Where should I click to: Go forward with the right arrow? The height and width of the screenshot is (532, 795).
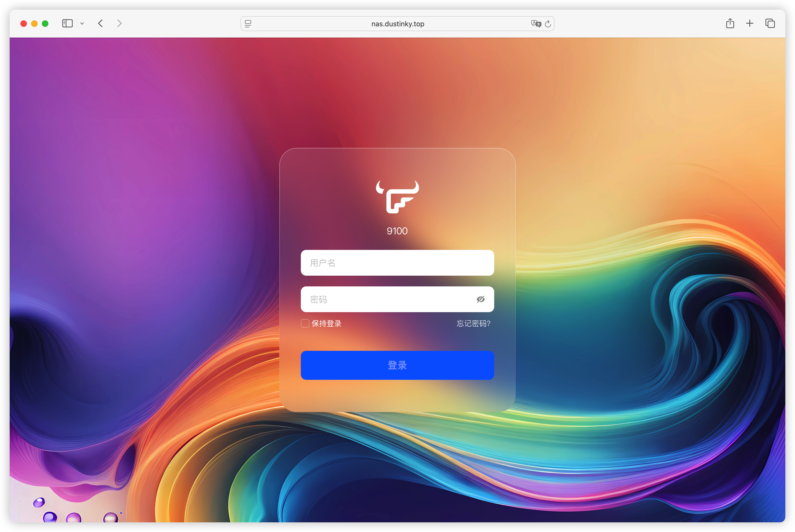(x=119, y=23)
